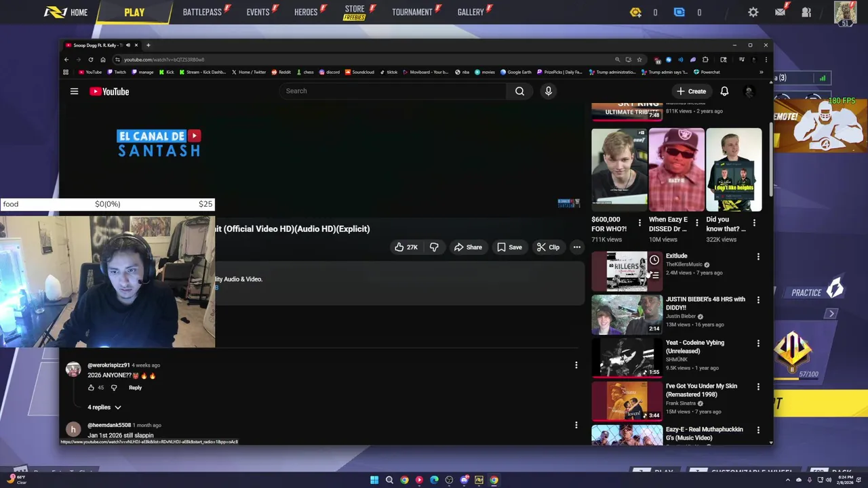Open options for Eazy-E Real Muthaphuckkin G's

[x=758, y=430]
